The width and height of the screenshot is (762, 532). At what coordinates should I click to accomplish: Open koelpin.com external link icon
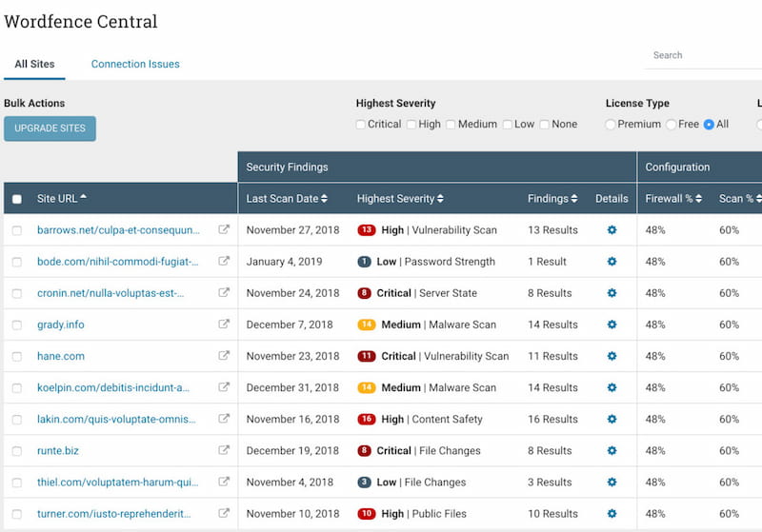tap(224, 386)
